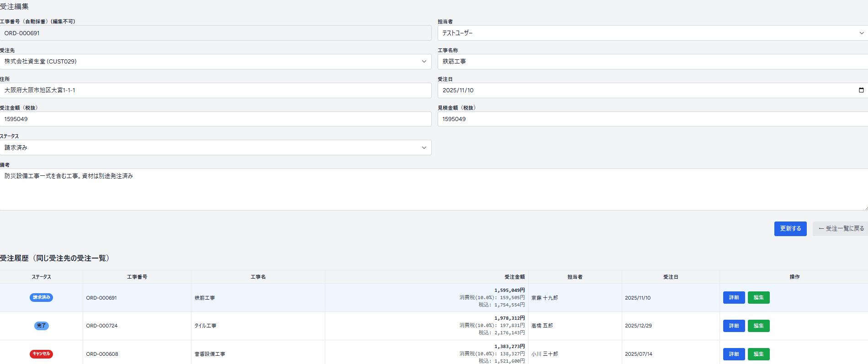Select the ORD-000608 cell
Image resolution: width=868 pixels, height=364 pixels.
pyautogui.click(x=137, y=352)
